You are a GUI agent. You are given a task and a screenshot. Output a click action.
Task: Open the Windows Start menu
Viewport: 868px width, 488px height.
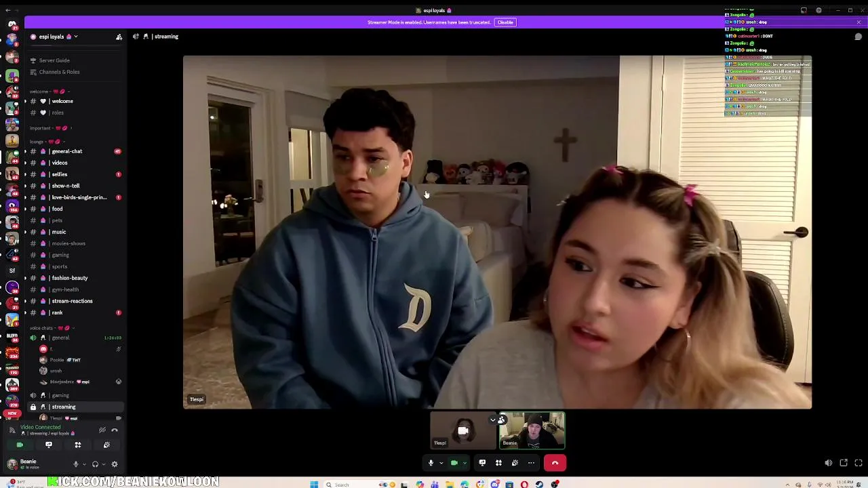314,484
